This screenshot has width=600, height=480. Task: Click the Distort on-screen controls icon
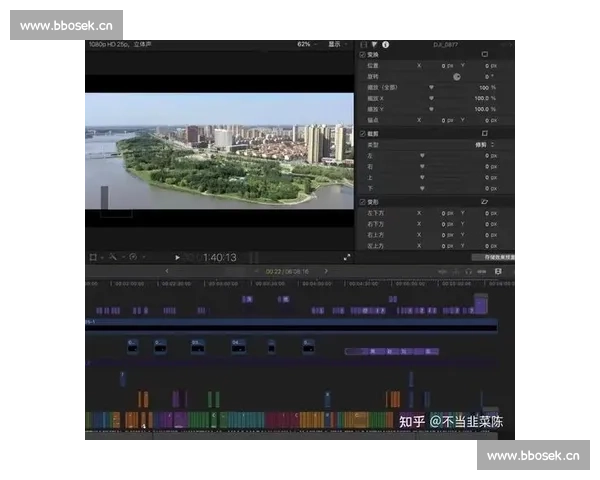(x=485, y=202)
